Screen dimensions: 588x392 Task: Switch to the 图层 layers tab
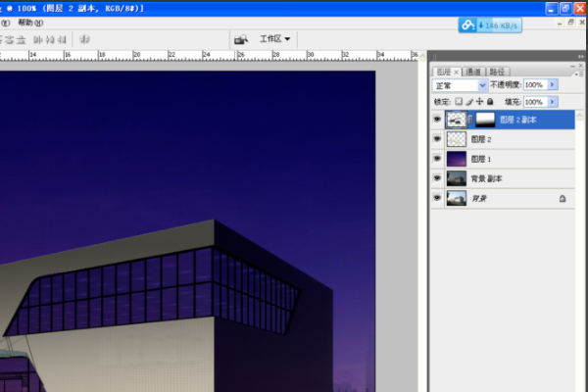coord(444,72)
